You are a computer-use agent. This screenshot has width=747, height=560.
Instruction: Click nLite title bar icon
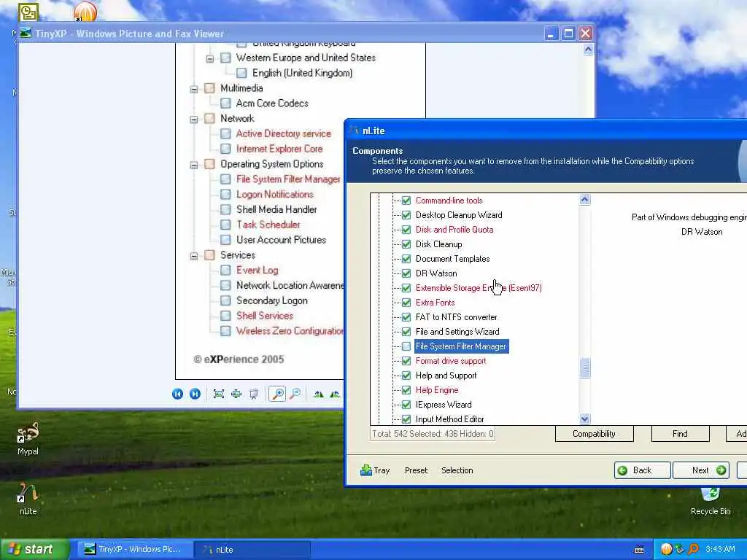coord(354,131)
